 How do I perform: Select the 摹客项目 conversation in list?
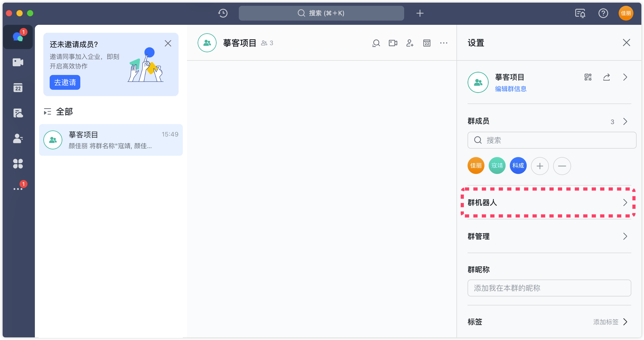pos(111,140)
